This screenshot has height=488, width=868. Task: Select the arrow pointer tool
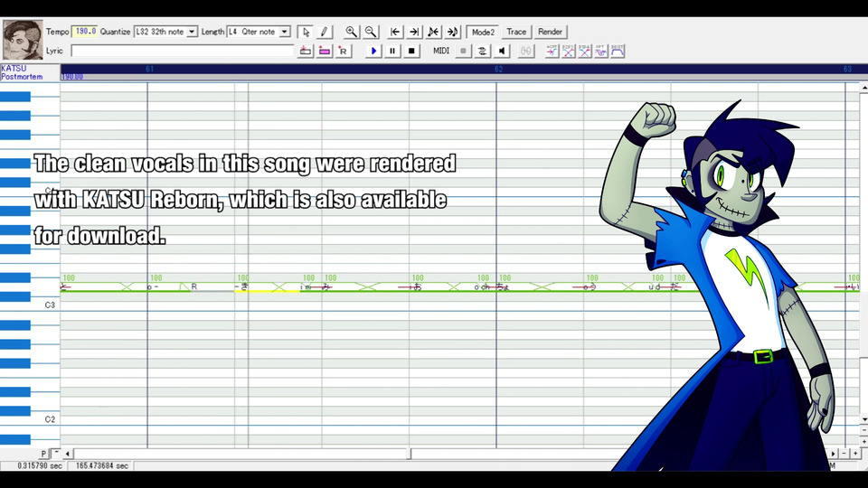[x=306, y=33]
